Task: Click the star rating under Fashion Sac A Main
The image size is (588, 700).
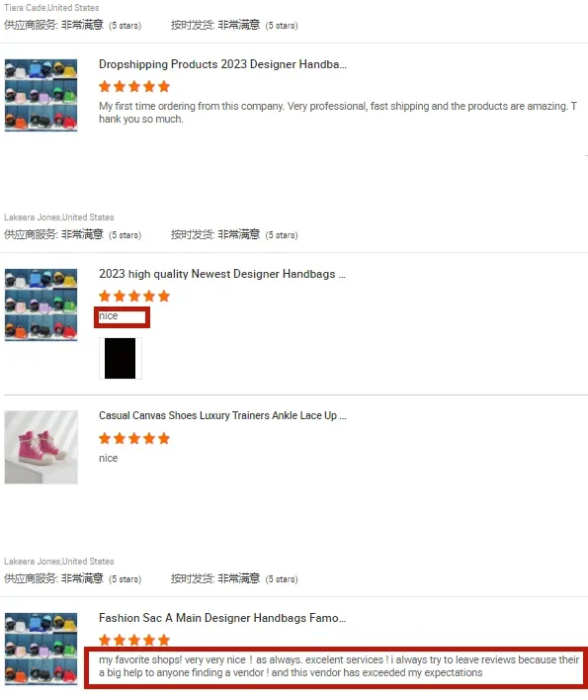Action: click(134, 640)
